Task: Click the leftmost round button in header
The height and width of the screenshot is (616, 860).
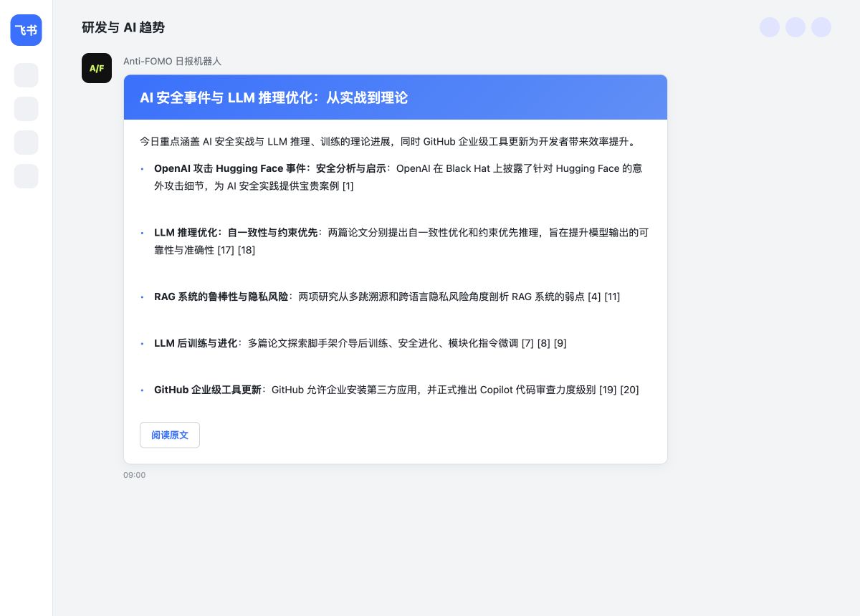Action: click(x=770, y=27)
